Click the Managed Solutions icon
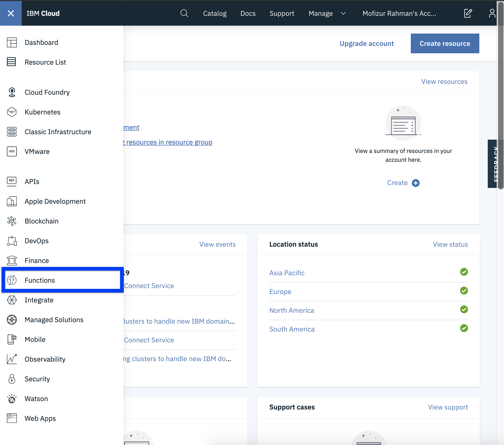Screen dimensions: 504x445 [x=12, y=320]
